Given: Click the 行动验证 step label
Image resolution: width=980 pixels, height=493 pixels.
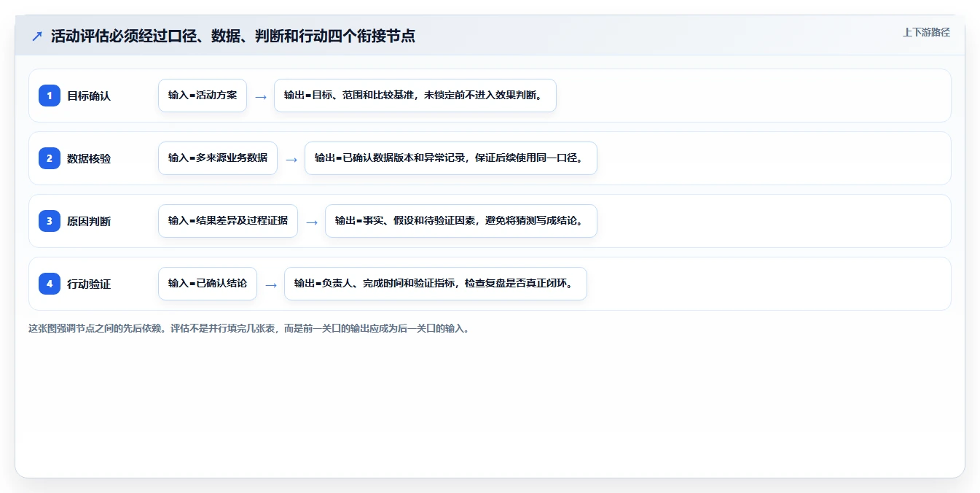Looking at the screenshot, I should [89, 284].
